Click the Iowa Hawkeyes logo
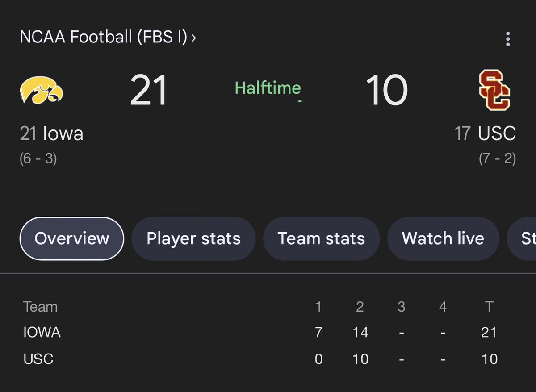The image size is (536, 392). (x=42, y=90)
